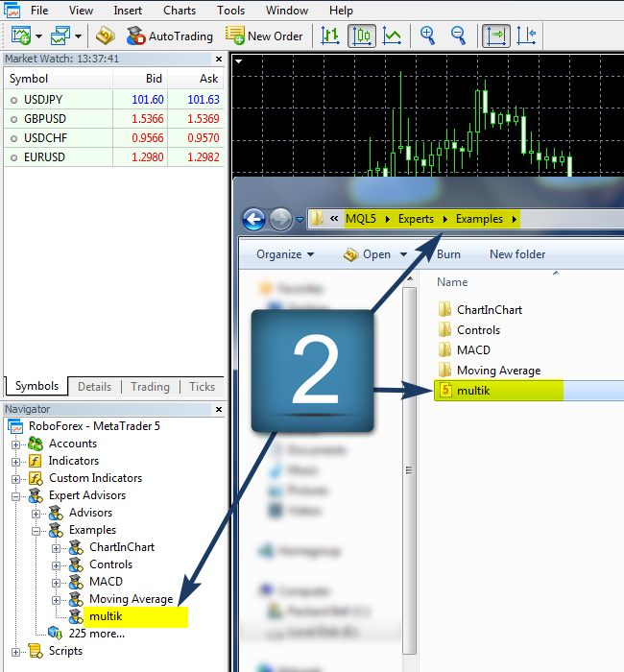Open the Charts menu
Screen dimensions: 624x672
tap(180, 11)
